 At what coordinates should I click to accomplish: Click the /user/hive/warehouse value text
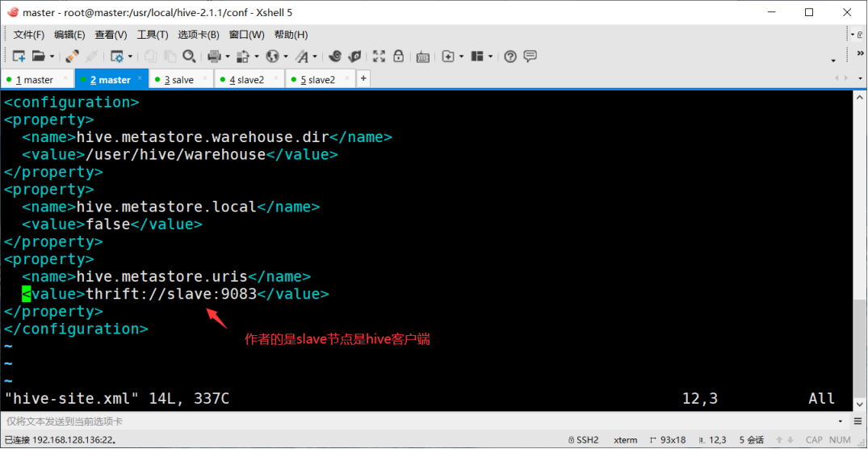[176, 154]
